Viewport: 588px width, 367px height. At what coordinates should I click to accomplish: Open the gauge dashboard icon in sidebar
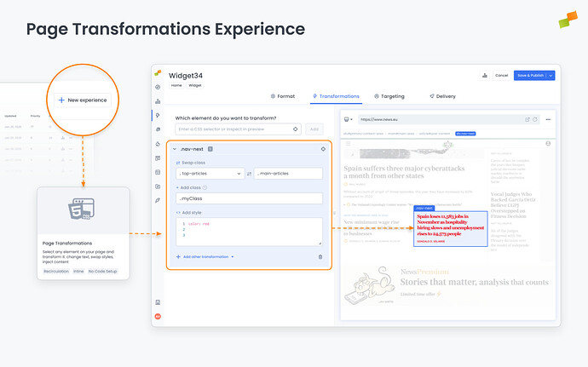coord(158,87)
